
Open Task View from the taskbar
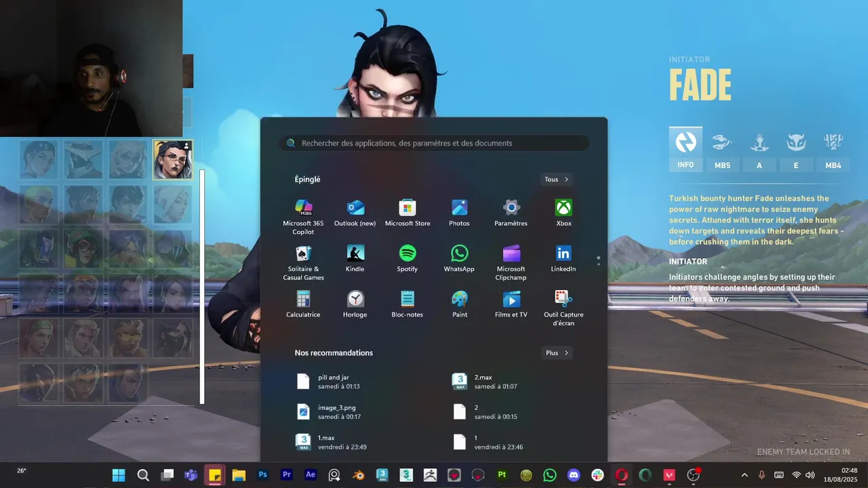pyautogui.click(x=167, y=475)
